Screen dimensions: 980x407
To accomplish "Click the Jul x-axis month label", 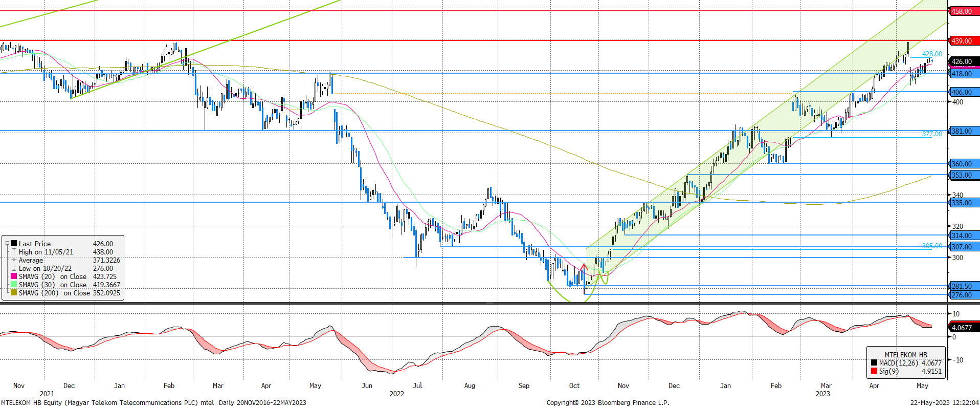I will coord(417,385).
